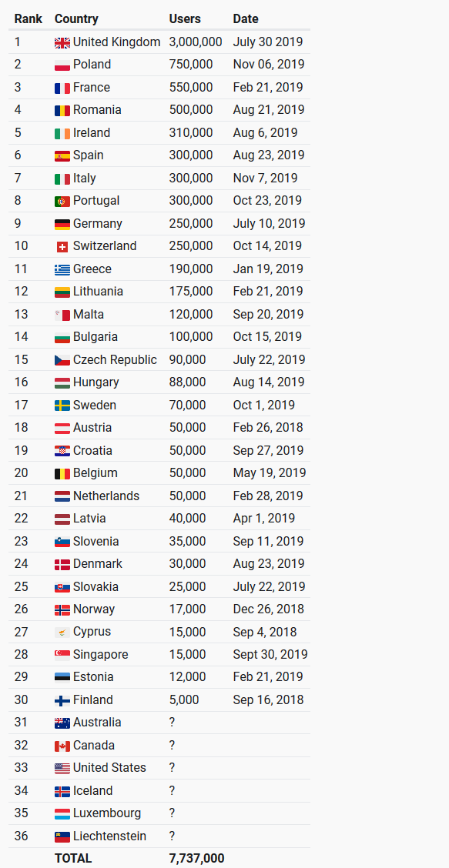Click the Date column header
The height and width of the screenshot is (868, 449).
[x=246, y=18]
